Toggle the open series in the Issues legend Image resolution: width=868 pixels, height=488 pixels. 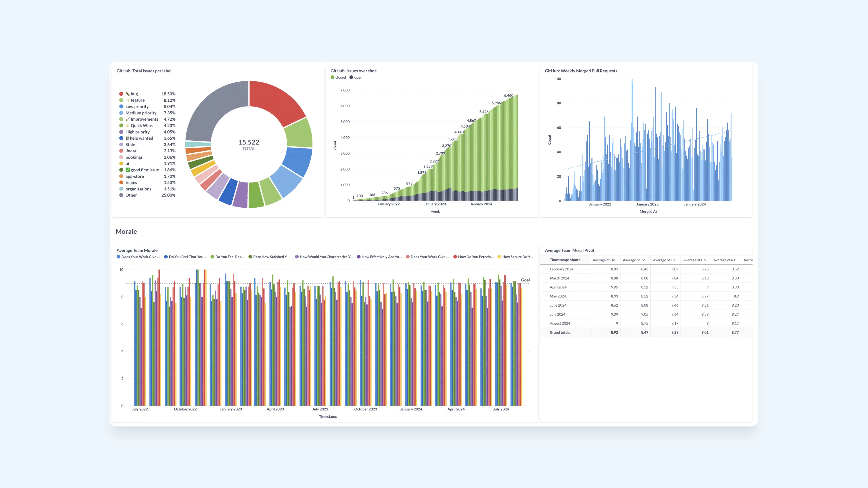tap(356, 77)
